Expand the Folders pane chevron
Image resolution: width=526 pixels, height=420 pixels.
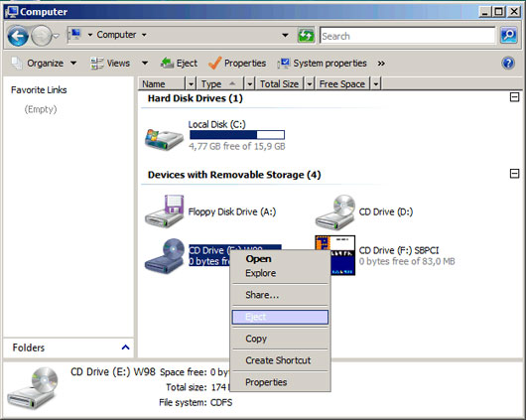point(125,348)
